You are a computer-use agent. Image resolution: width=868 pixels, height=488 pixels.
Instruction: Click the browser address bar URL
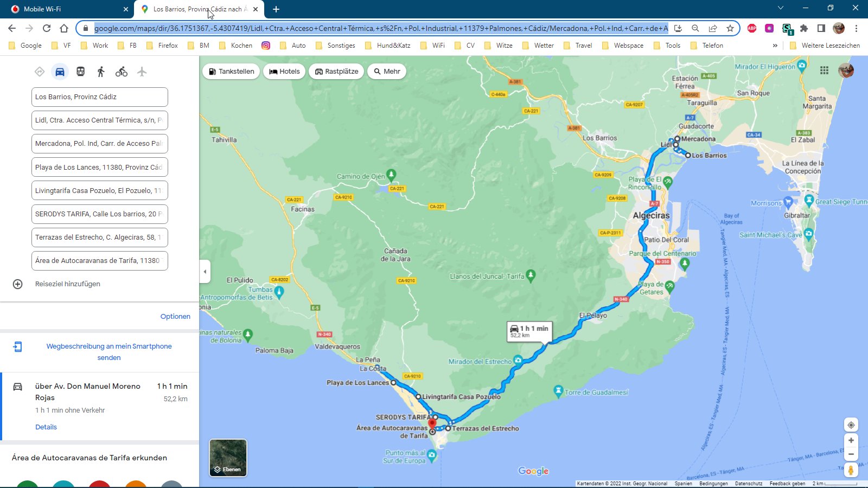[381, 28]
